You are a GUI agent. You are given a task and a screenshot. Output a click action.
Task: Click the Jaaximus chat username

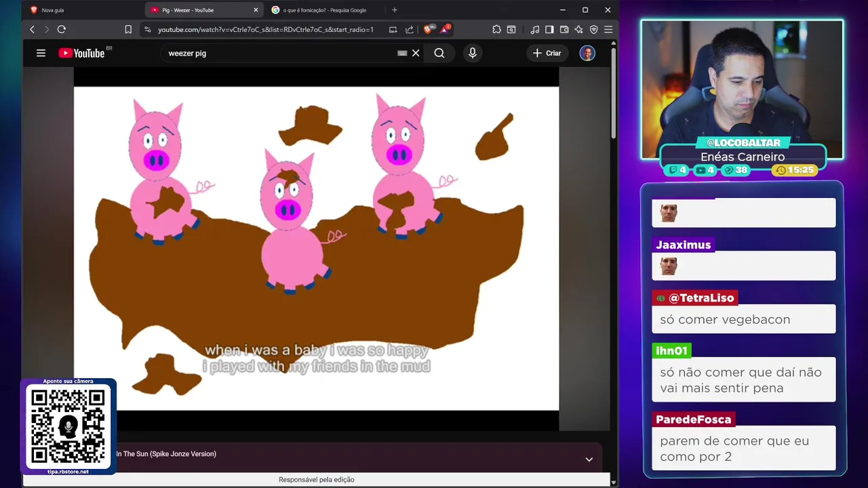point(684,245)
